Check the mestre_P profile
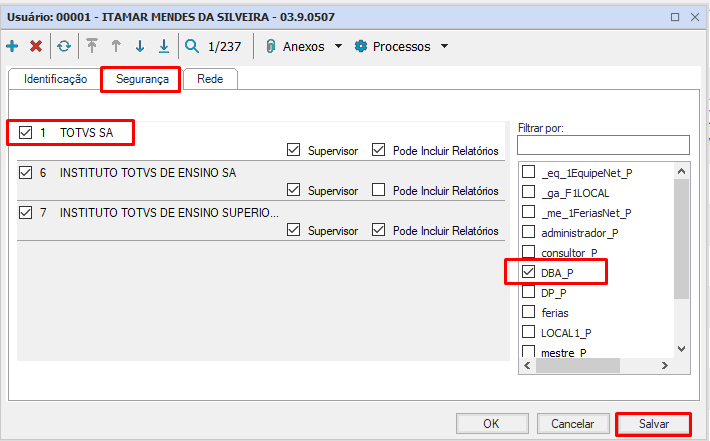The height and width of the screenshot is (441, 710). [528, 351]
